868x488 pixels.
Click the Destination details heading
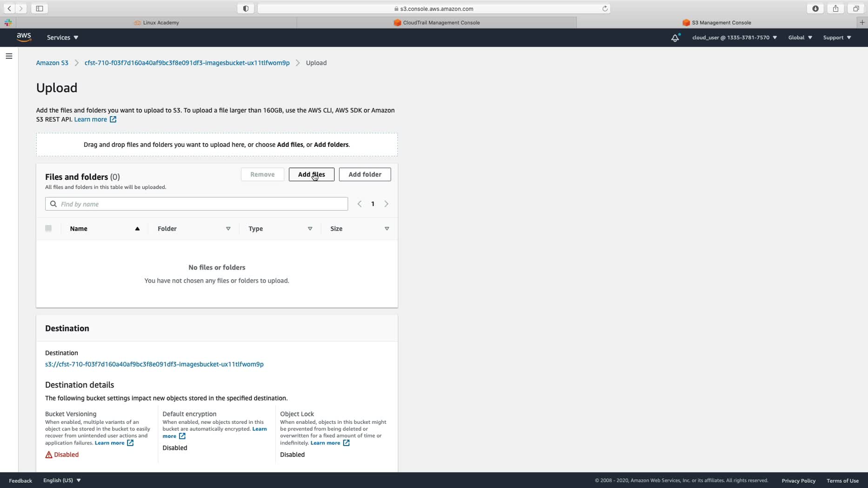80,385
